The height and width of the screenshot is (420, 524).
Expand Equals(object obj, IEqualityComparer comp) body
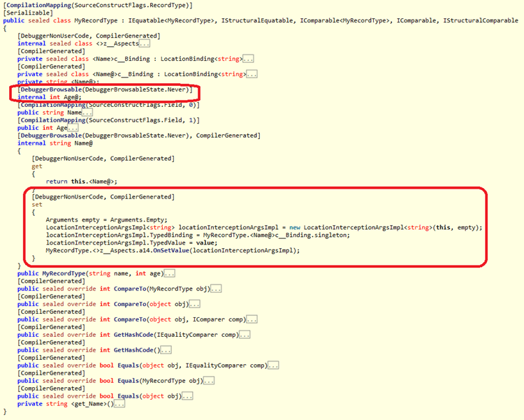point(272,365)
